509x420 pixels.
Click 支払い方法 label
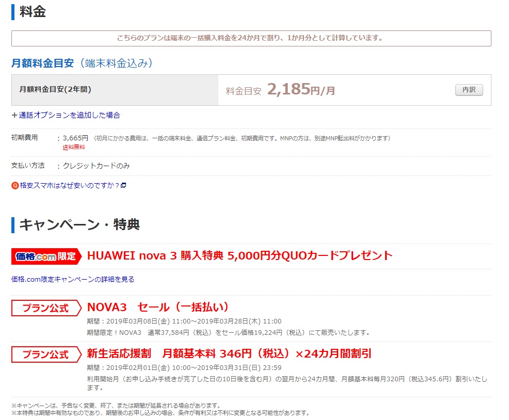(x=28, y=166)
